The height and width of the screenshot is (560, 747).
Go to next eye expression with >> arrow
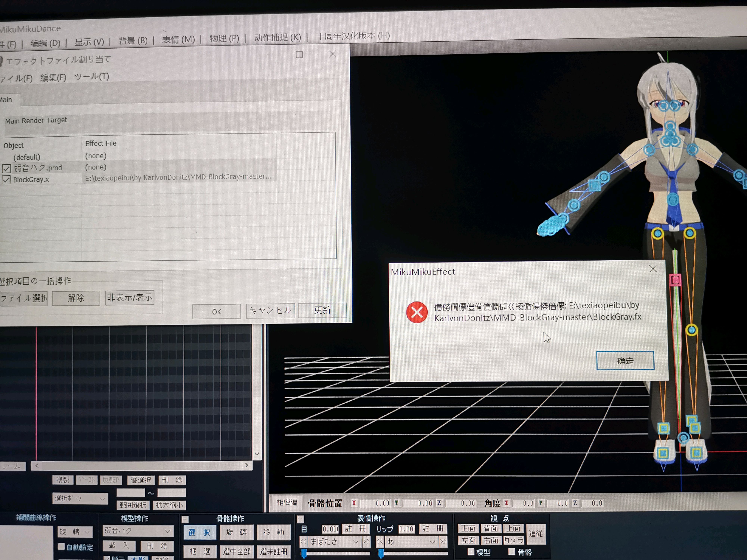click(x=366, y=542)
